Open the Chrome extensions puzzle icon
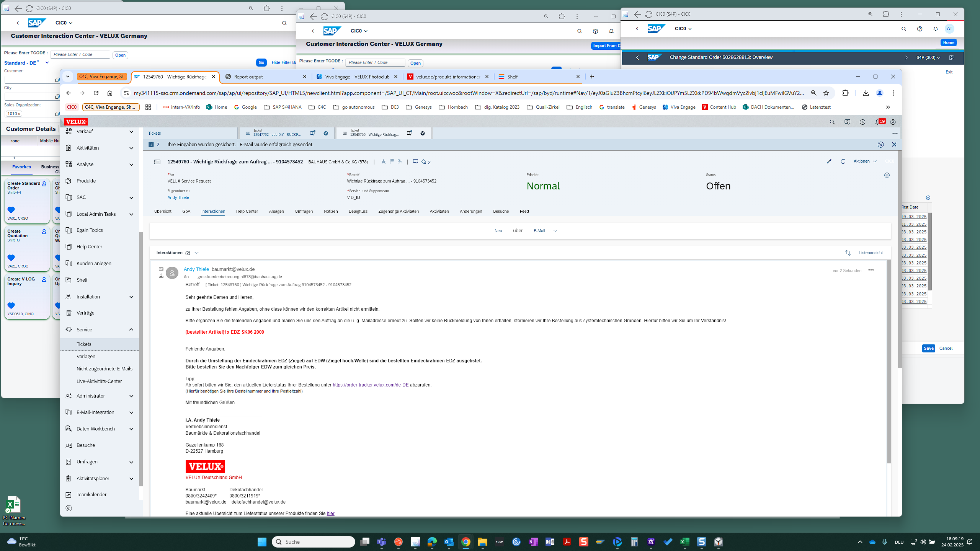 pyautogui.click(x=845, y=93)
